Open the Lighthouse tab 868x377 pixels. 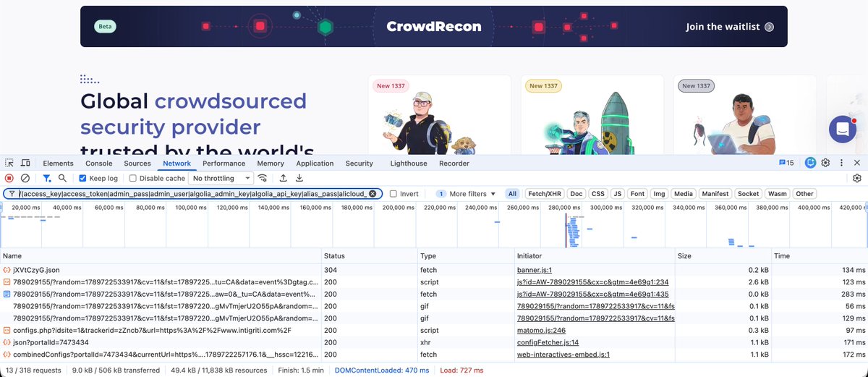tap(409, 164)
